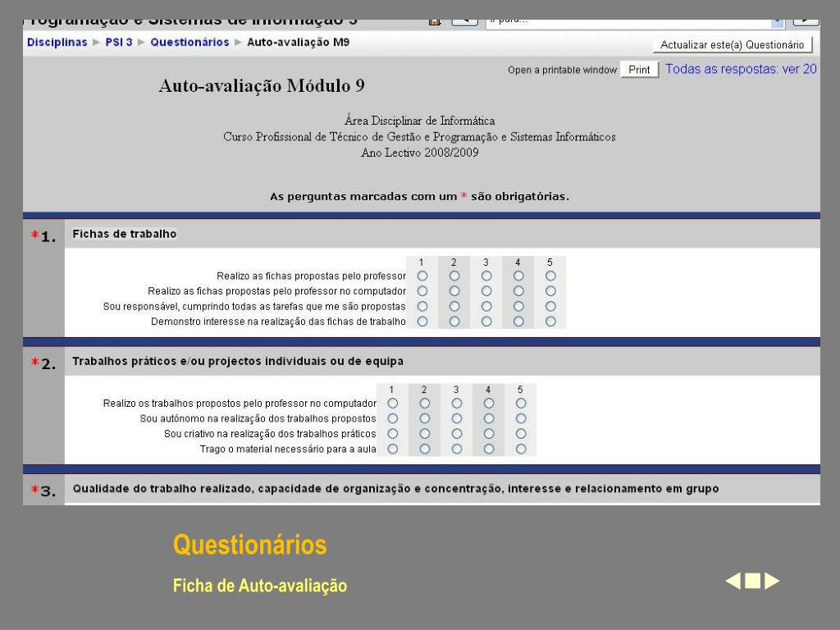Click the 'Questionários' orange slide title
Viewport: 840px width, 630px height.
click(249, 545)
